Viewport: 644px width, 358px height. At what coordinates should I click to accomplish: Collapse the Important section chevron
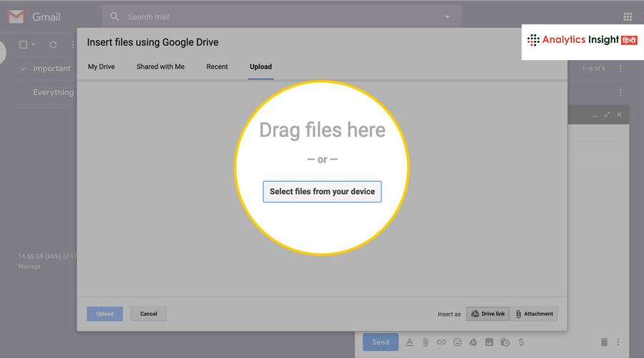pyautogui.click(x=23, y=69)
